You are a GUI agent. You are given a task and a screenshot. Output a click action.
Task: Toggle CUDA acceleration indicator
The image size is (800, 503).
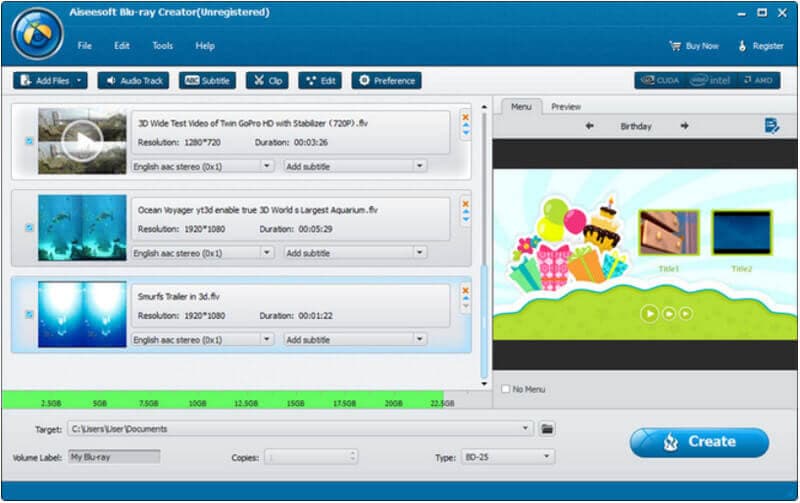pos(660,81)
